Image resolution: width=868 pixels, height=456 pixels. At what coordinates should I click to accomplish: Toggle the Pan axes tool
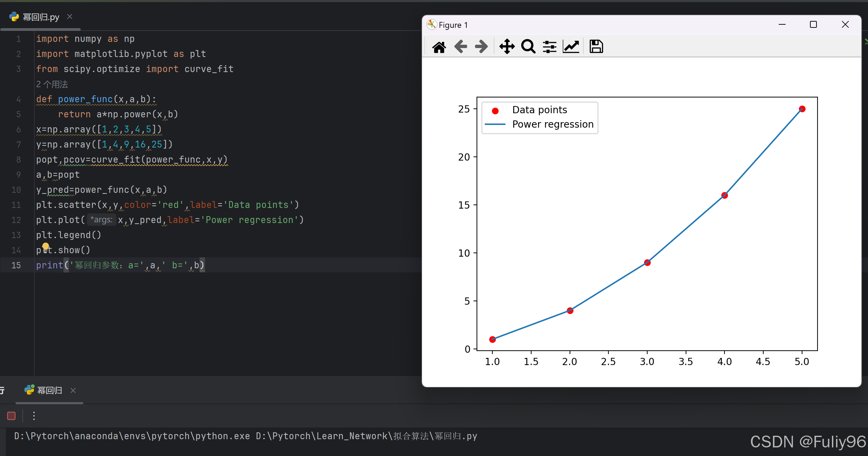507,47
